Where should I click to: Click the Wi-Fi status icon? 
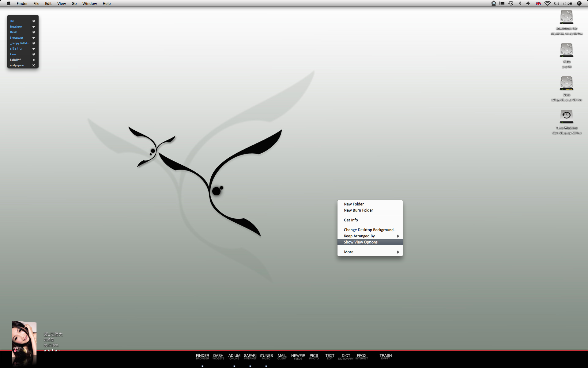(547, 3)
